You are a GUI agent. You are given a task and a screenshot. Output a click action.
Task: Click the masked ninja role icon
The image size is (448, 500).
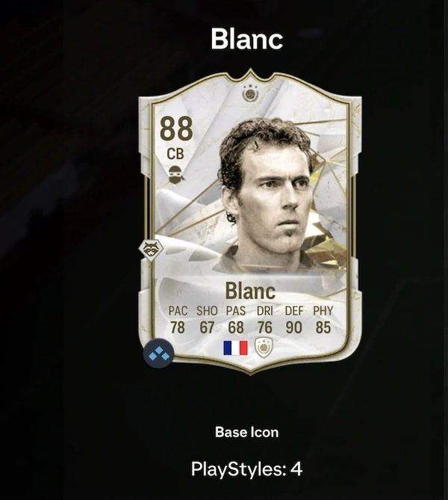point(175,174)
